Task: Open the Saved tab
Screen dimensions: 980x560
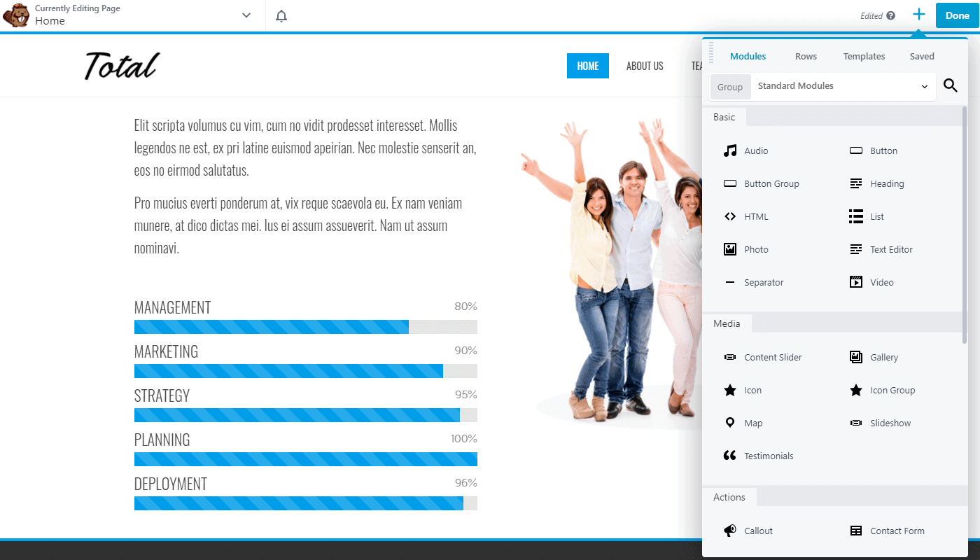Action: pos(922,56)
